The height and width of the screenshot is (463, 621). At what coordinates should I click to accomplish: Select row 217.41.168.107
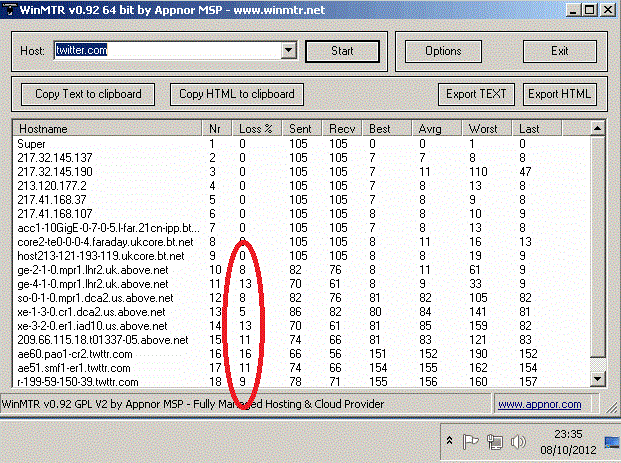coord(301,214)
